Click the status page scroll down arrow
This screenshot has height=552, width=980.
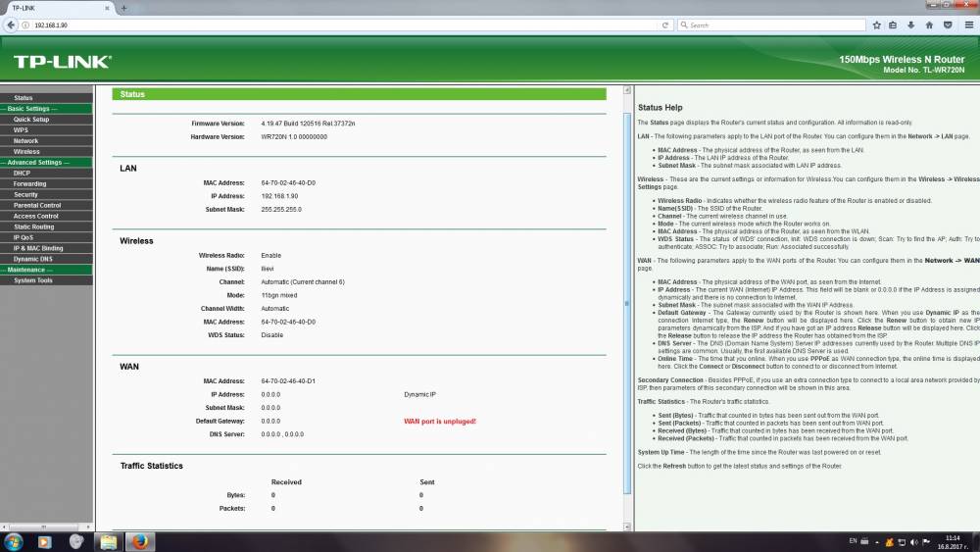click(627, 527)
